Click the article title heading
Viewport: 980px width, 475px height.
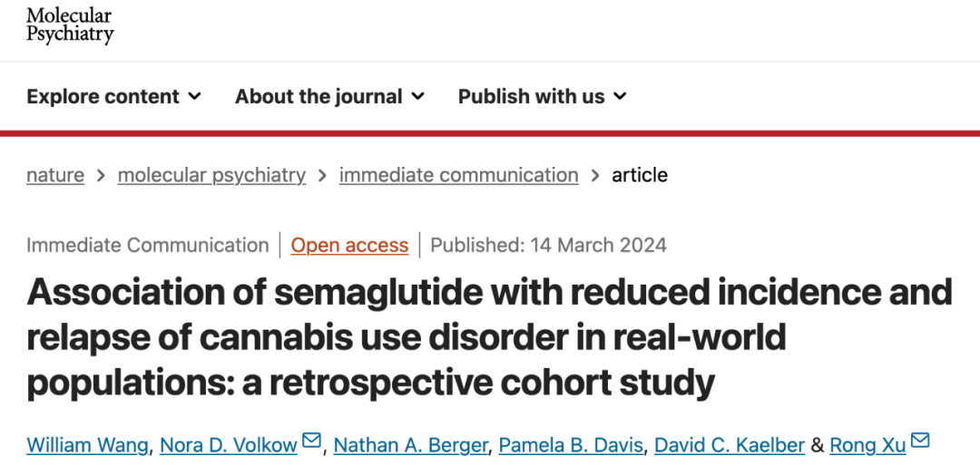coord(490,337)
